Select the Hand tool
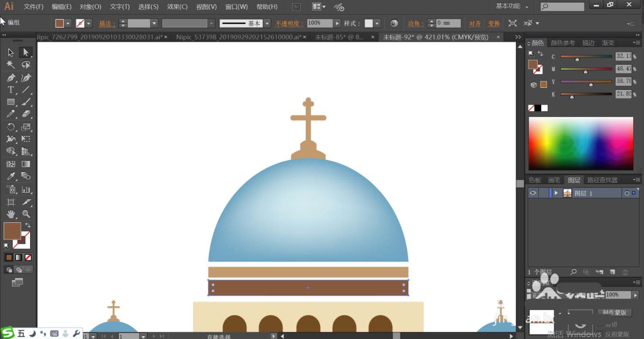The height and width of the screenshot is (339, 644). coord(11,214)
